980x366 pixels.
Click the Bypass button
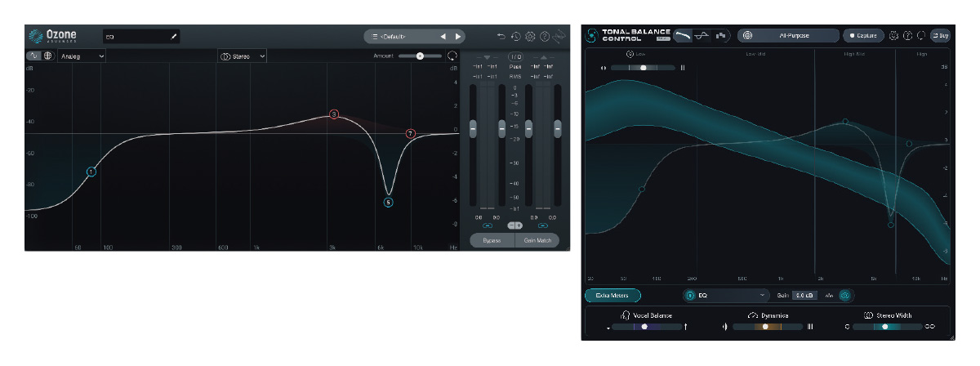tap(492, 240)
